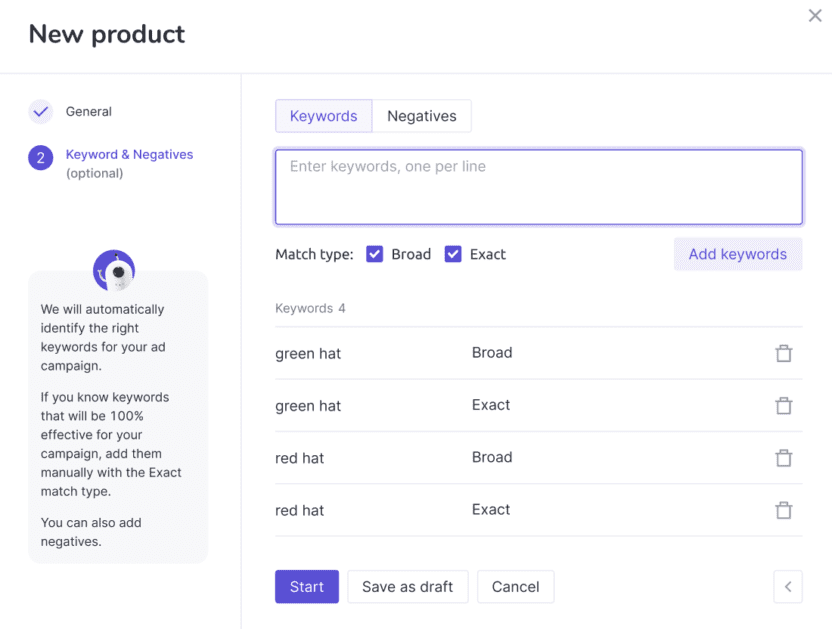The width and height of the screenshot is (832, 629).
Task: Open the General step in sidebar
Action: [x=89, y=111]
